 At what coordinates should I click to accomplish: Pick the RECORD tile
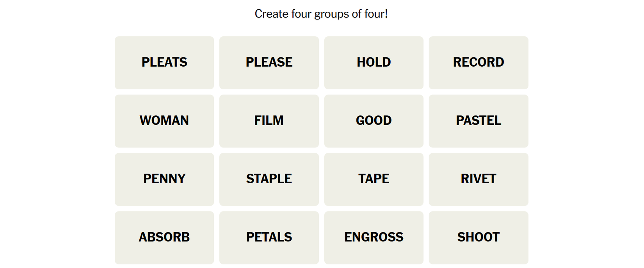click(x=479, y=62)
